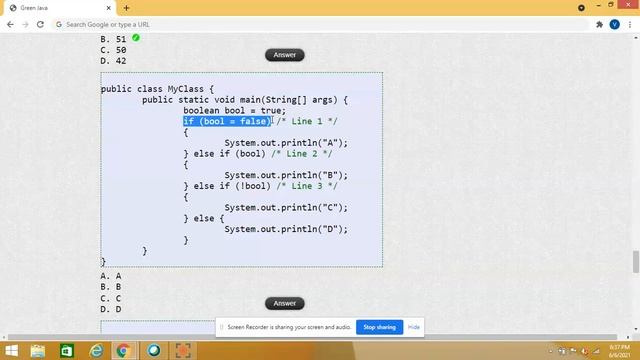640x360 pixels.
Task: Open a new browser tab
Action: click(126, 8)
